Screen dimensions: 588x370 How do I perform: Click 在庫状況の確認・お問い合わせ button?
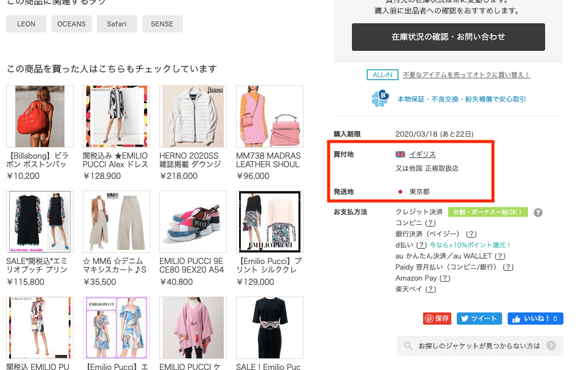[448, 37]
